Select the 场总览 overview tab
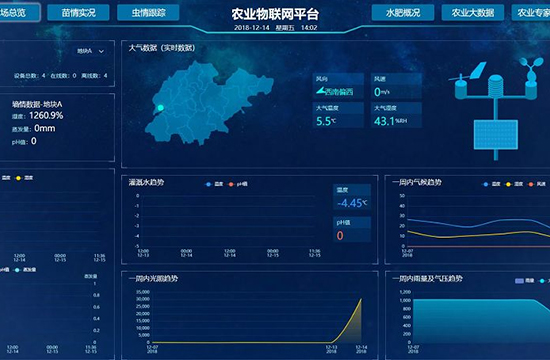 [19, 13]
